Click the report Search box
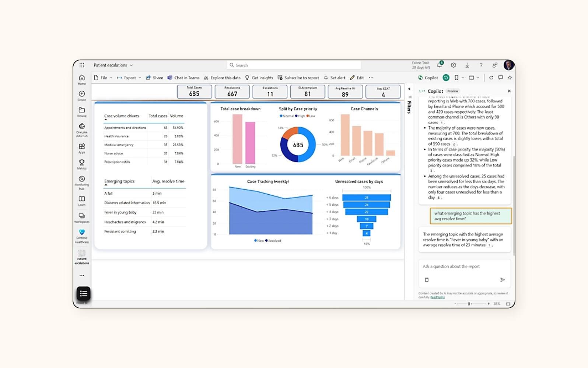The height and width of the screenshot is (368, 588). coord(294,65)
